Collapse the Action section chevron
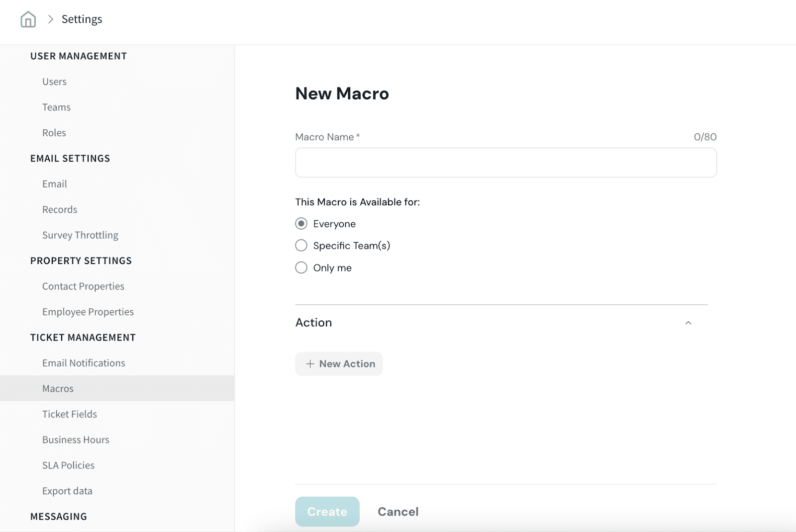 coord(688,323)
